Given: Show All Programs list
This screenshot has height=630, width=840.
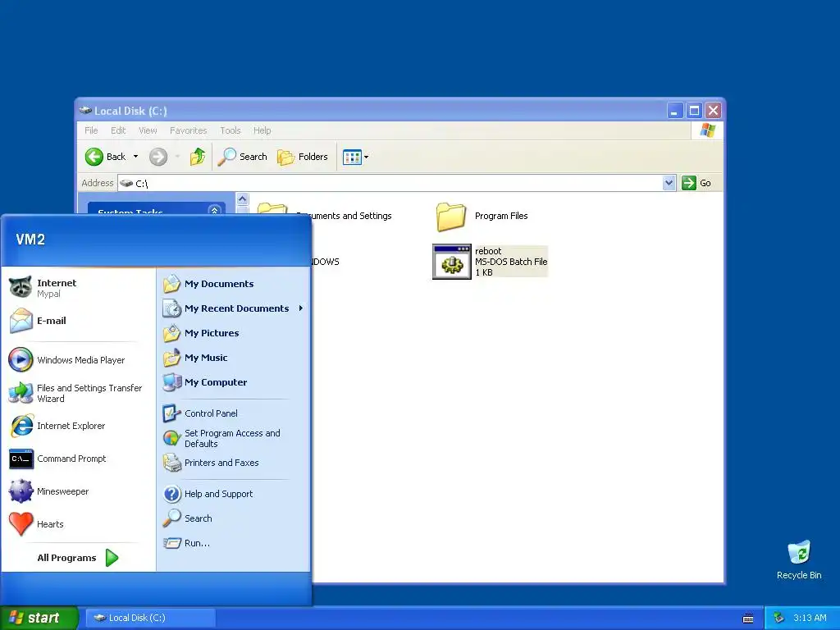Looking at the screenshot, I should point(78,558).
